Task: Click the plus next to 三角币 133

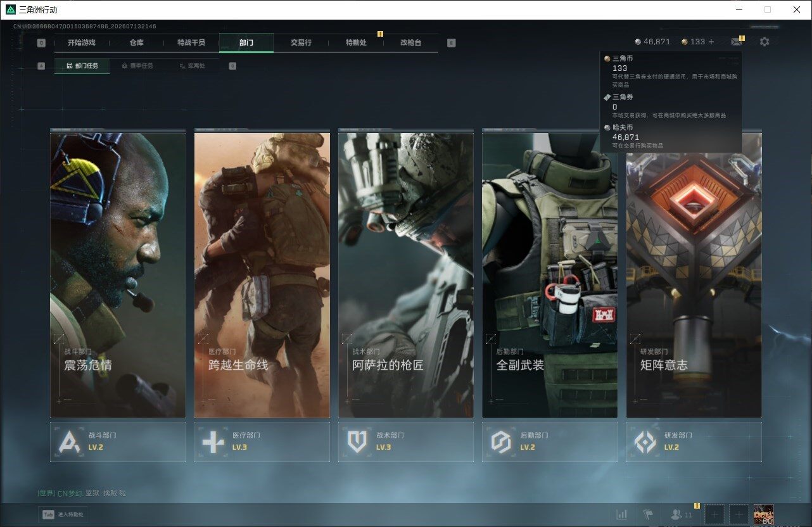Action: coord(711,42)
